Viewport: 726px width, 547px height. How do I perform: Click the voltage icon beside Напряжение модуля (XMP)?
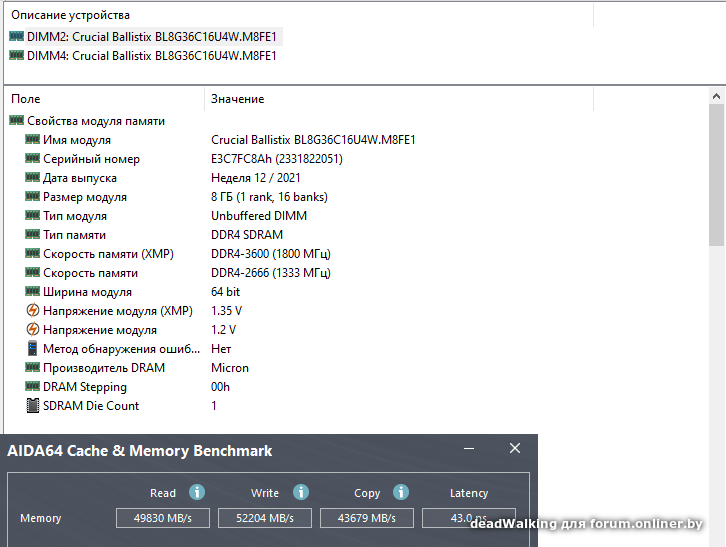32,311
